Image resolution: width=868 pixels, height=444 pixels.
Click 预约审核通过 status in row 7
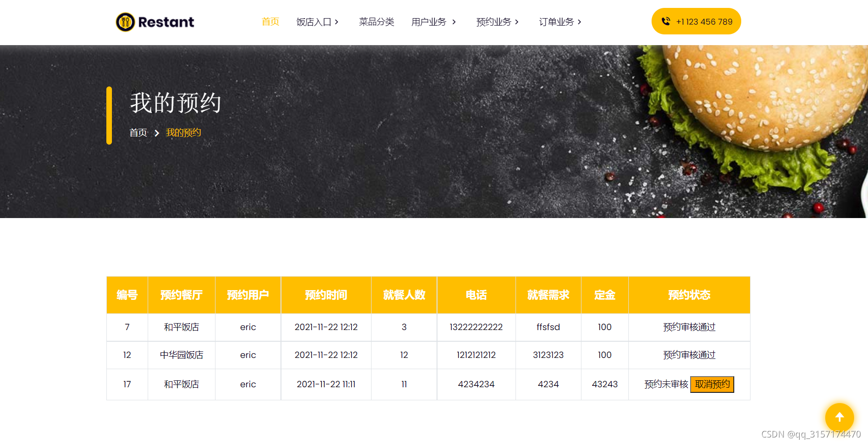[x=689, y=327]
